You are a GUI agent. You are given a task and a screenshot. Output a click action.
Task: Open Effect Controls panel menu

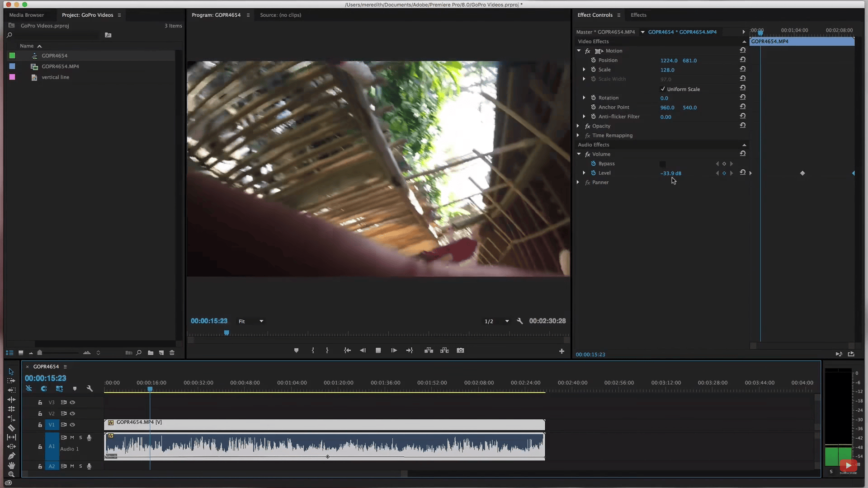(x=619, y=15)
